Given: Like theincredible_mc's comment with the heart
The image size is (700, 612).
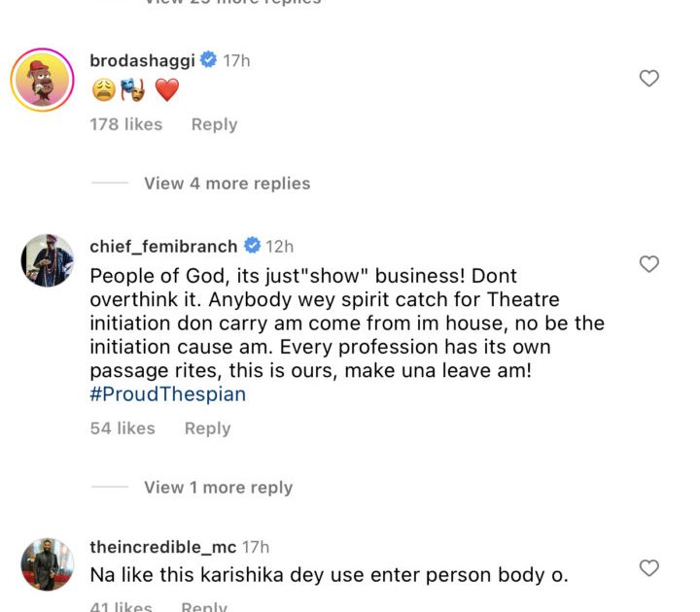Looking at the screenshot, I should tap(648, 567).
